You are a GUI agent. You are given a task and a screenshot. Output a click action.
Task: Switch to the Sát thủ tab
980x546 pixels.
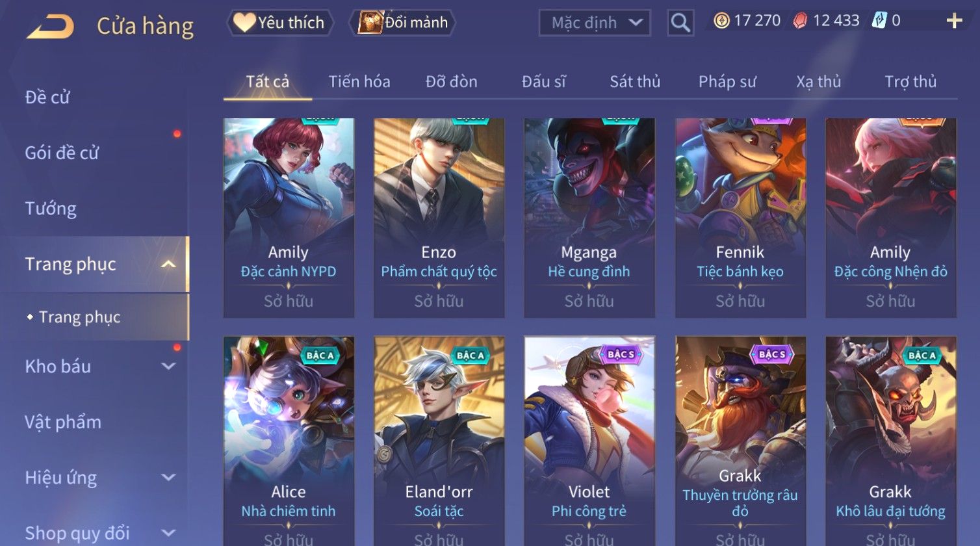pyautogui.click(x=635, y=82)
